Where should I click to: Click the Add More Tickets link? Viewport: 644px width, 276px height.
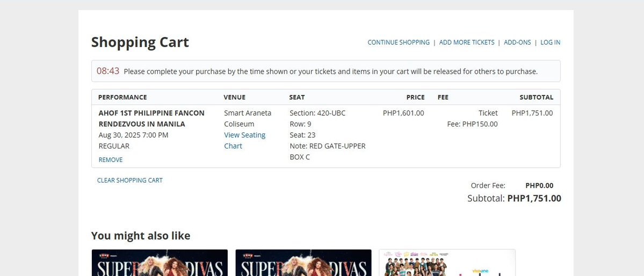click(467, 43)
